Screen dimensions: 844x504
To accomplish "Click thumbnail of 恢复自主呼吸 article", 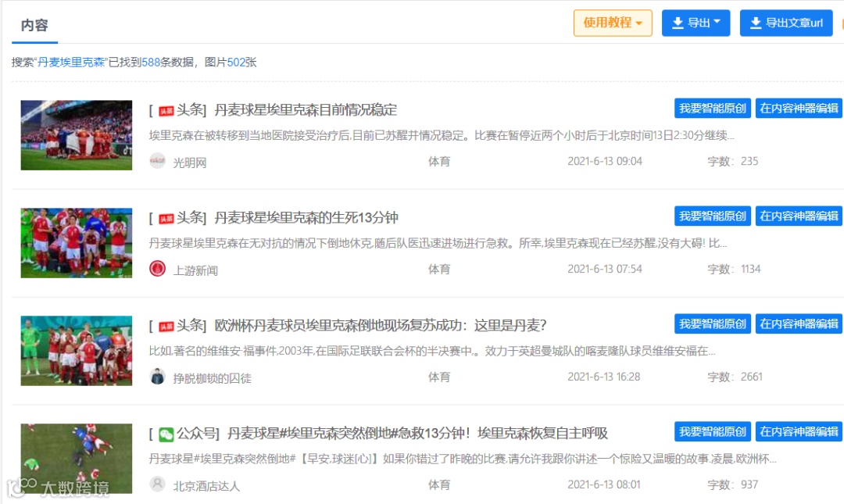I will (x=77, y=458).
